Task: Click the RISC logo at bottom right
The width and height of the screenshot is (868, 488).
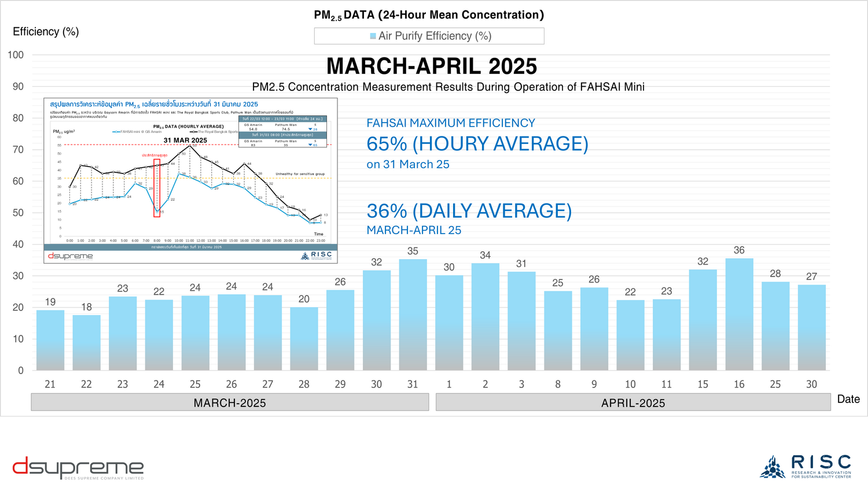Action: pyautogui.click(x=806, y=467)
